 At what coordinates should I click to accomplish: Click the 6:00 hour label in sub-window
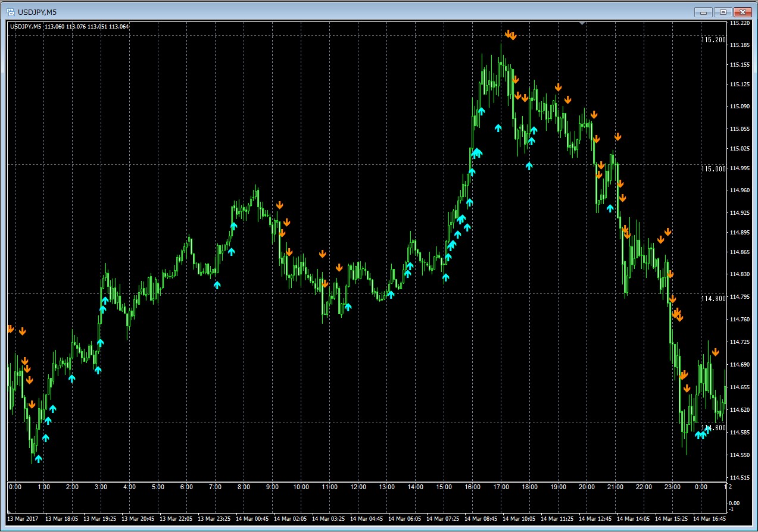[x=186, y=487]
